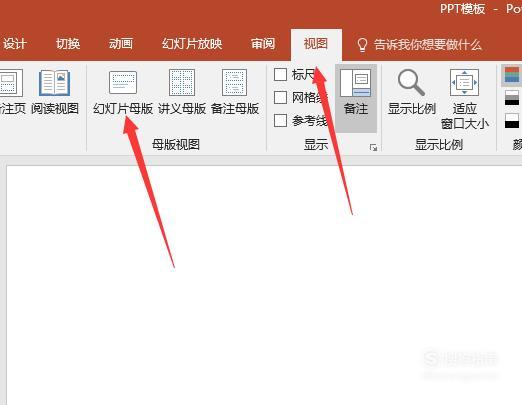The image size is (522, 405).
Task: Click inside the blank slide canvas
Action: (x=264, y=285)
